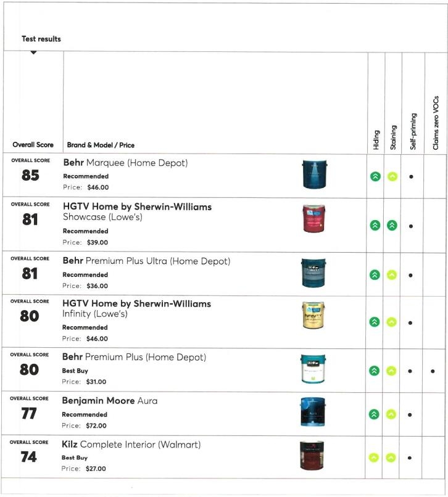448x497 pixels.
Task: Click HGTV Showcase red paint can image
Action: [312, 219]
